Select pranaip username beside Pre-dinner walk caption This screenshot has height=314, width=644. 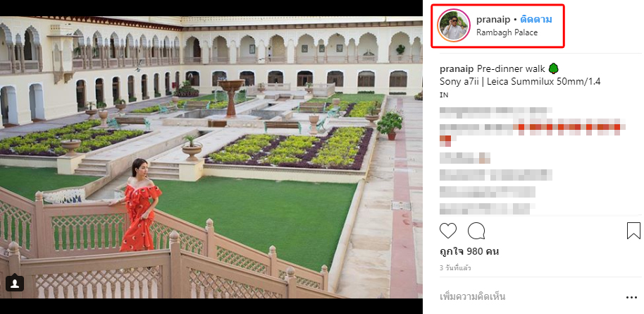457,68
